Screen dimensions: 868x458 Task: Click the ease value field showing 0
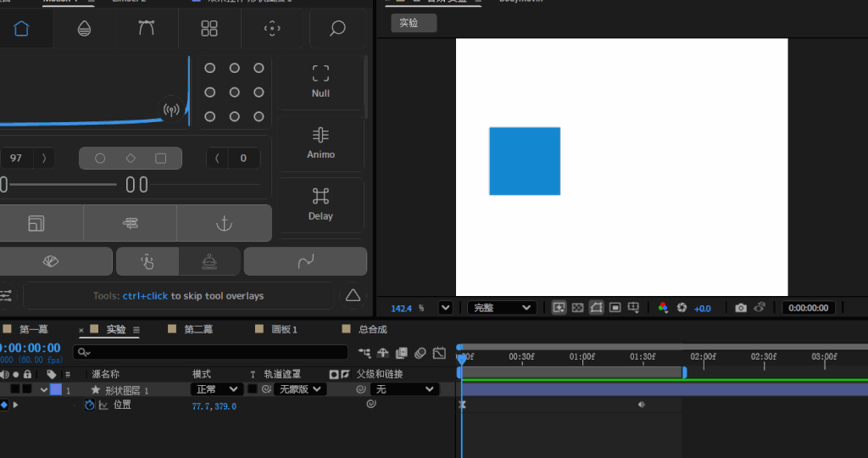[x=243, y=159]
